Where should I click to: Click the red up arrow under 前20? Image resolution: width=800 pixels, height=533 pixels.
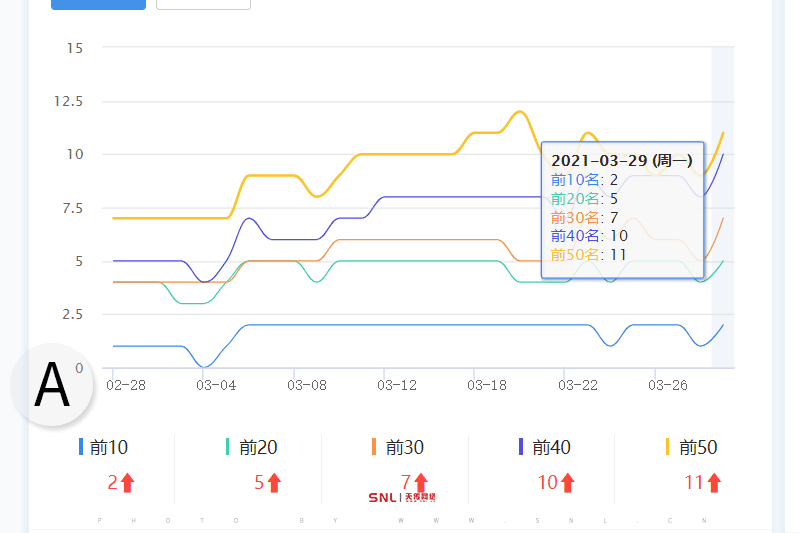pos(274,483)
